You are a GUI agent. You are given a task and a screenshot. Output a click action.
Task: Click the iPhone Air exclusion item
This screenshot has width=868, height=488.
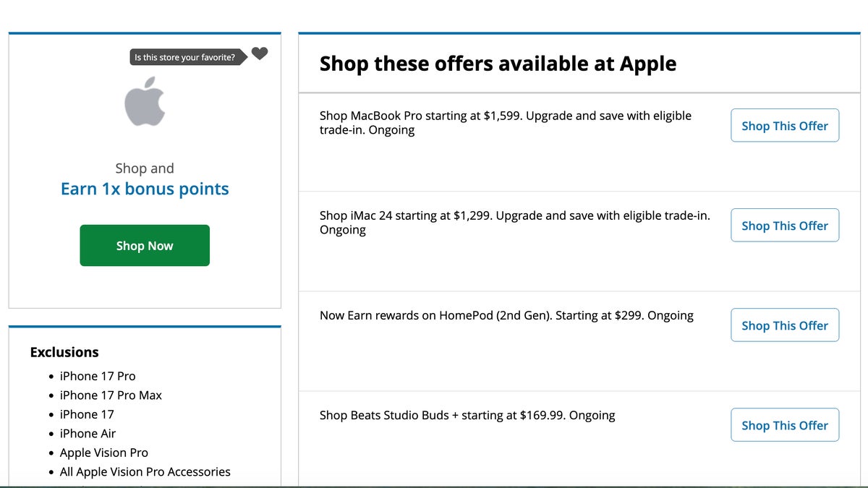click(88, 433)
